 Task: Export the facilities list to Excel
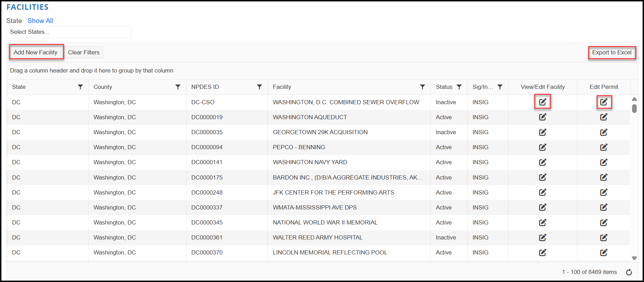(612, 52)
